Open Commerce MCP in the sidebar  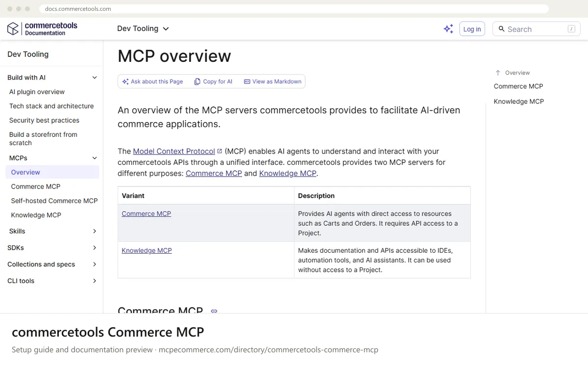pyautogui.click(x=36, y=186)
